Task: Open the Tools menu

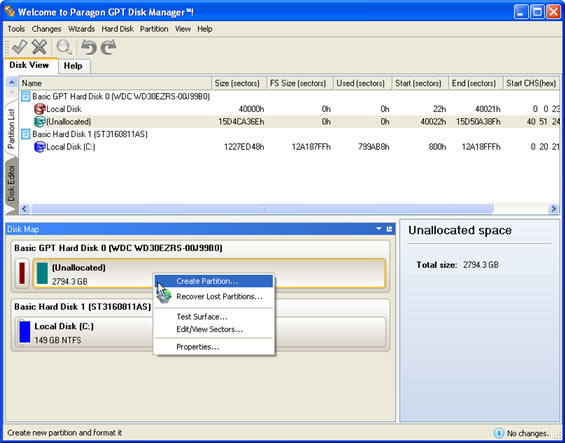Action: (x=16, y=29)
